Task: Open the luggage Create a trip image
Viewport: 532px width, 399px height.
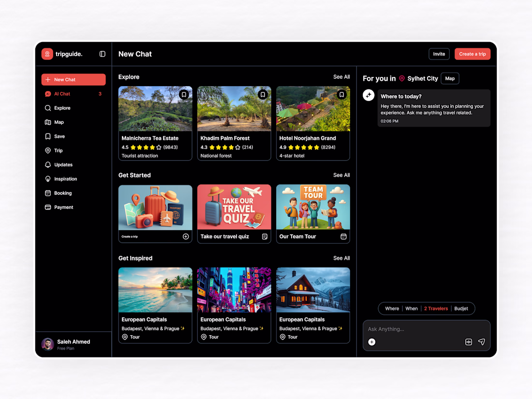Action: tap(155, 207)
